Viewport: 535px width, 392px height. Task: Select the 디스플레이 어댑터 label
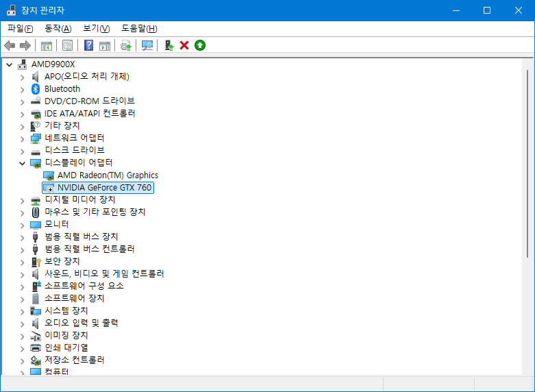coord(79,162)
